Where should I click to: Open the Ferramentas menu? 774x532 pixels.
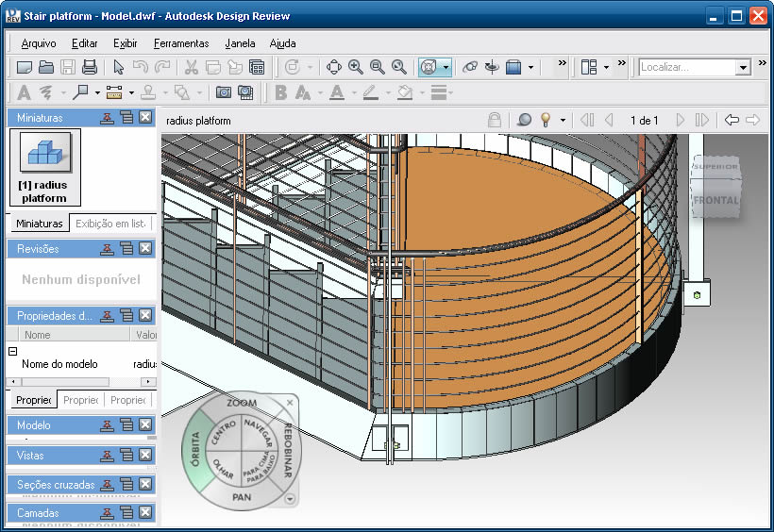pos(181,43)
